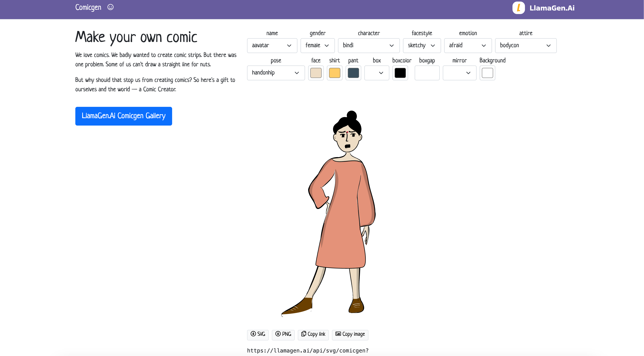This screenshot has width=644, height=356.
Task: Open the emotion dropdown showing afraid
Action: click(x=468, y=45)
